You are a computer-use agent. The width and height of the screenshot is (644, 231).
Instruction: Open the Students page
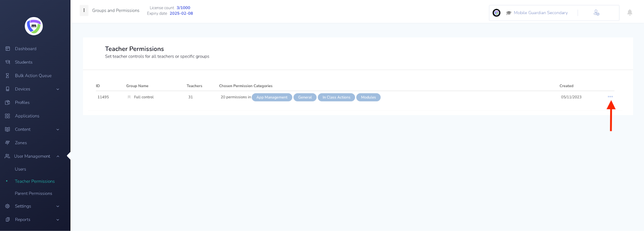(24, 62)
